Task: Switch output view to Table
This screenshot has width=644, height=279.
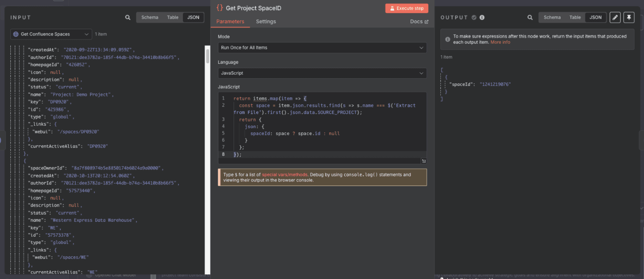Action: [575, 17]
